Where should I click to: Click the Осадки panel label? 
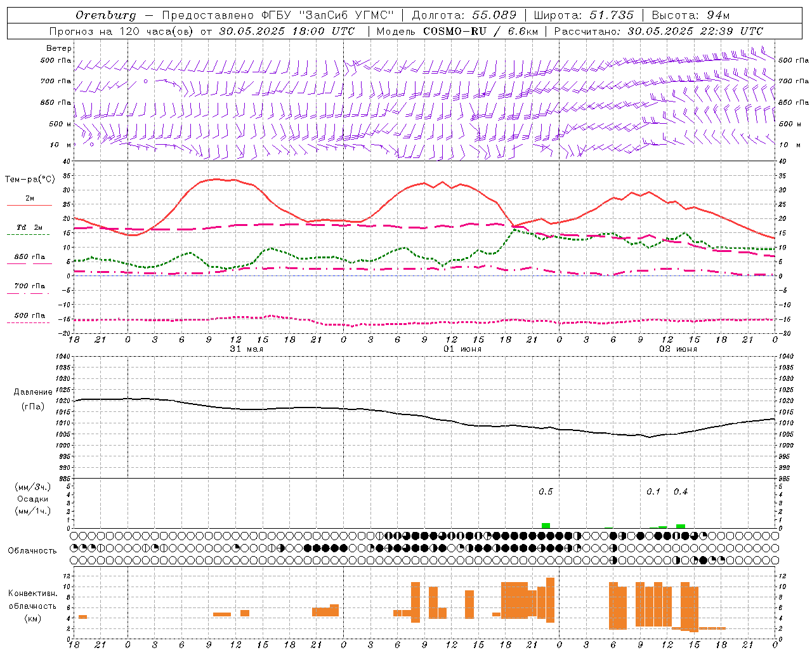click(x=33, y=499)
